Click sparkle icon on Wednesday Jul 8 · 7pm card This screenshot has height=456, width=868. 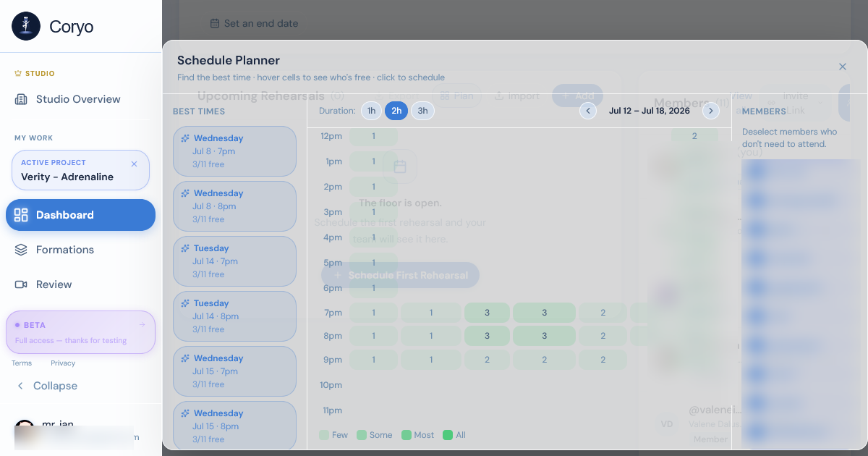[185, 138]
